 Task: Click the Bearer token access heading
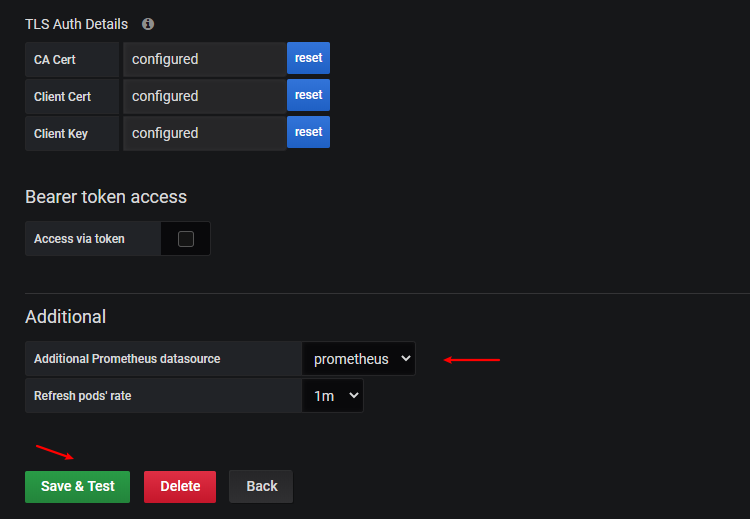(106, 197)
